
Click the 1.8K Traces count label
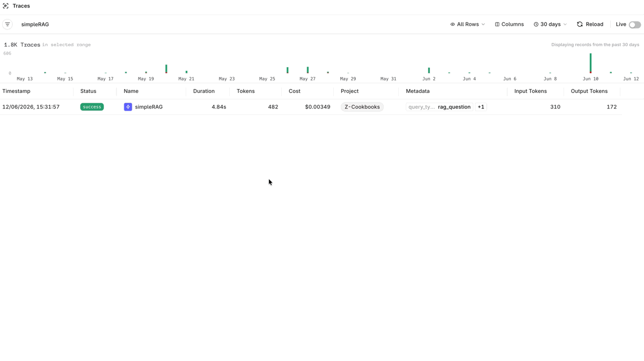click(22, 45)
